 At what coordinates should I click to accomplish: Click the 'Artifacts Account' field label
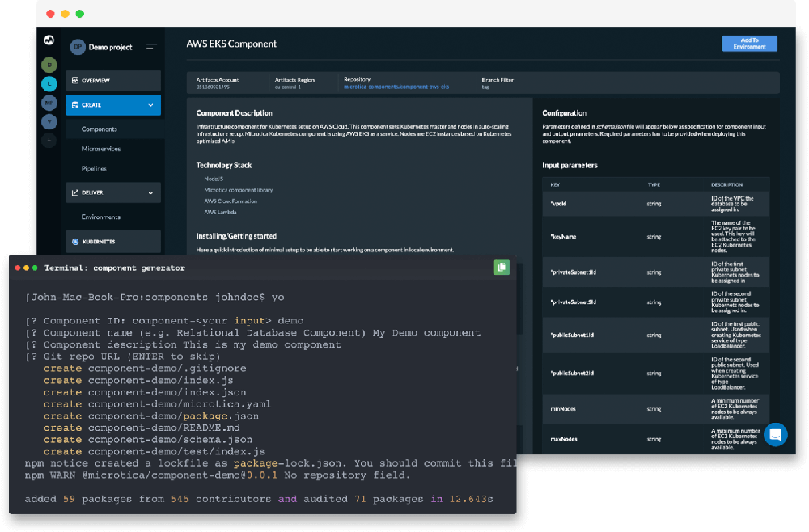point(217,80)
